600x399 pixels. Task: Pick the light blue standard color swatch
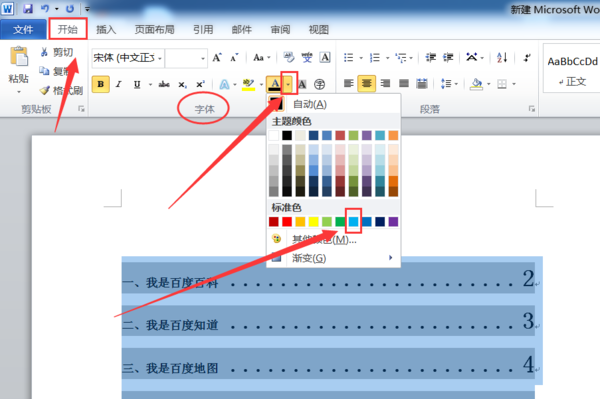click(x=354, y=221)
